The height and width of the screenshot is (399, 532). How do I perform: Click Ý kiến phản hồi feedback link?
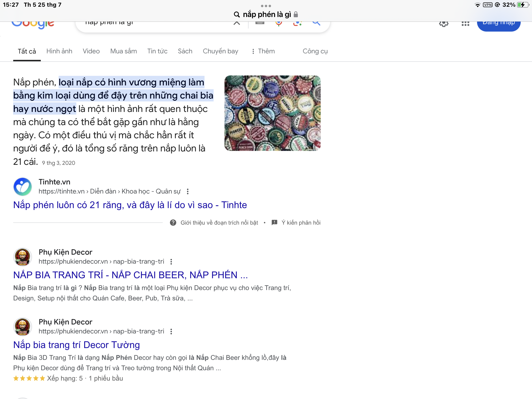[301, 222]
